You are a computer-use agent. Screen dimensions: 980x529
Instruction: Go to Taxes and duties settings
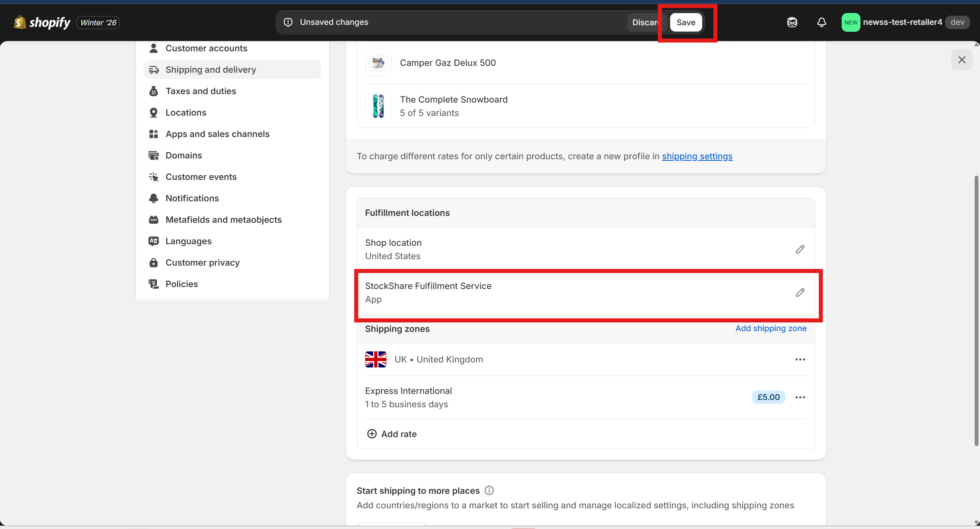click(201, 91)
